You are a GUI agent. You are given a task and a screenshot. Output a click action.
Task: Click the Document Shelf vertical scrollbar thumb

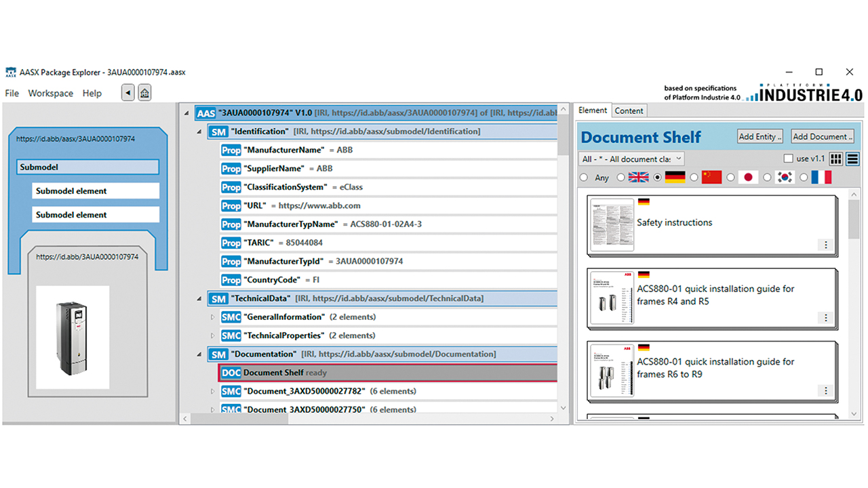click(x=853, y=220)
